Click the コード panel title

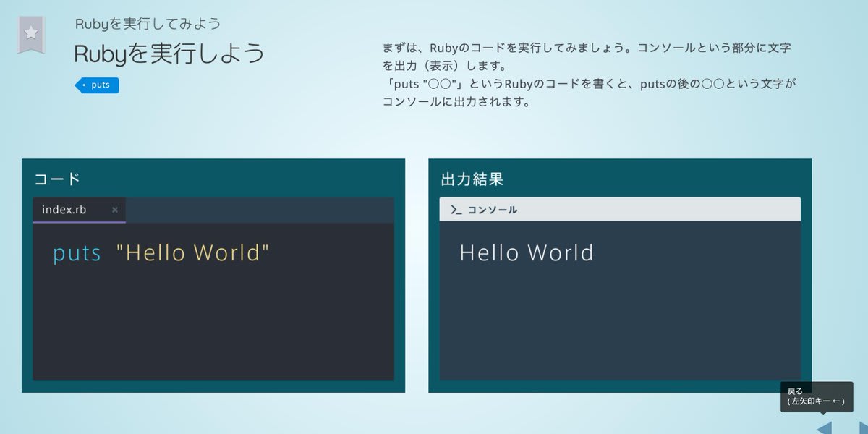coord(57,179)
